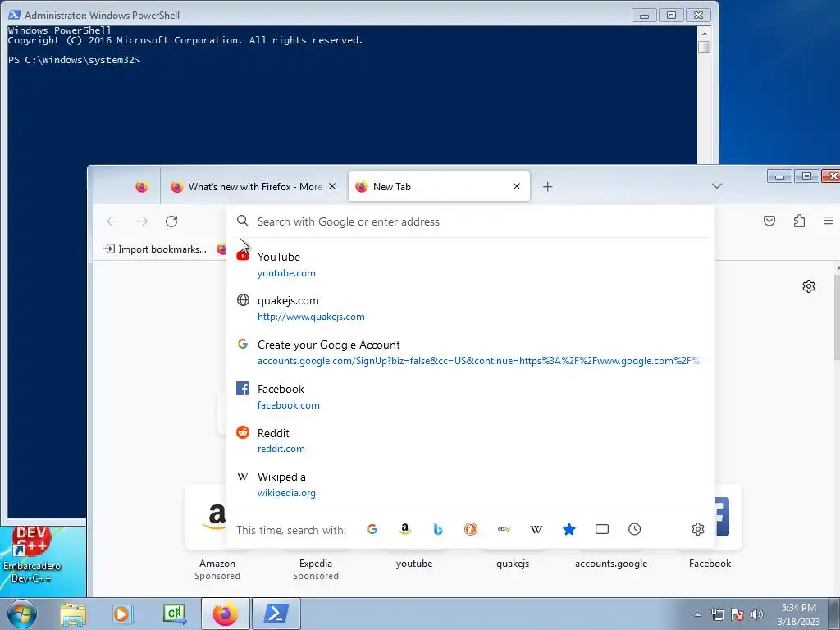Choose the quakejs.com suggestion row
840x630 pixels.
[470, 308]
